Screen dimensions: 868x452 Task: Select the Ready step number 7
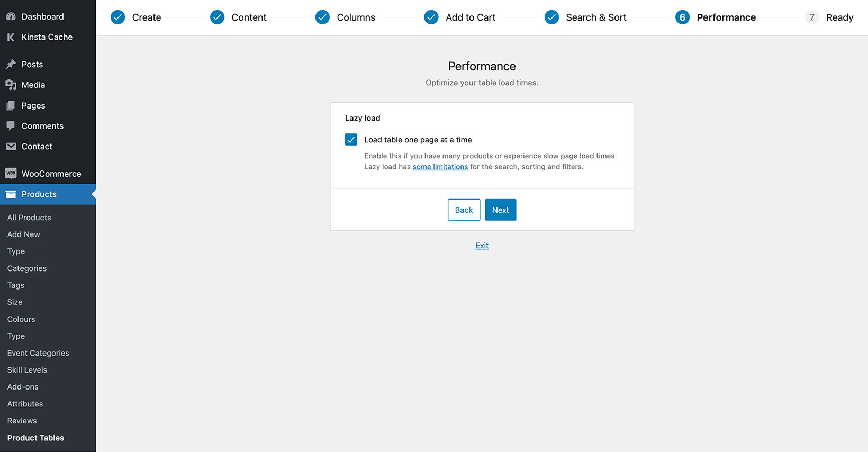pyautogui.click(x=811, y=17)
